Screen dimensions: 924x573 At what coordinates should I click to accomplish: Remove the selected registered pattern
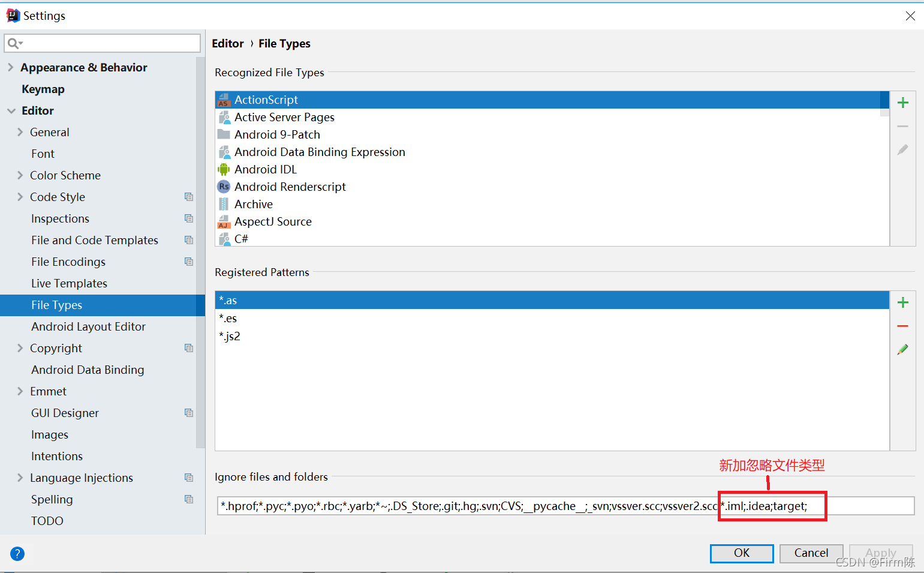click(902, 326)
